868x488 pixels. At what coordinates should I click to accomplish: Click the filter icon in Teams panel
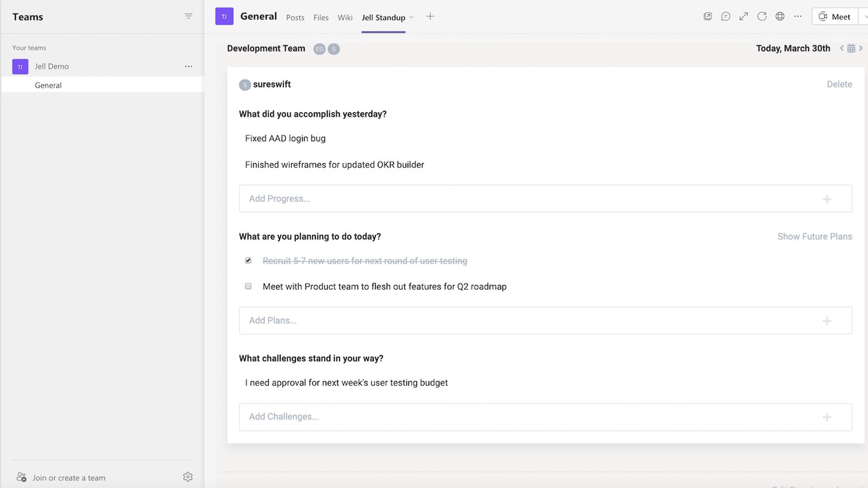[188, 17]
